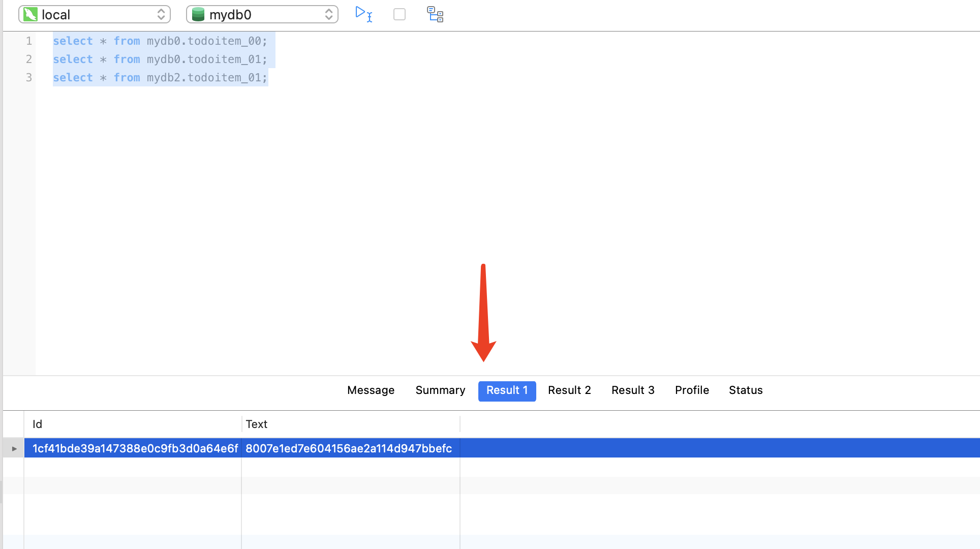The width and height of the screenshot is (980, 549).
Task: Switch to the Summary tab
Action: (x=440, y=390)
